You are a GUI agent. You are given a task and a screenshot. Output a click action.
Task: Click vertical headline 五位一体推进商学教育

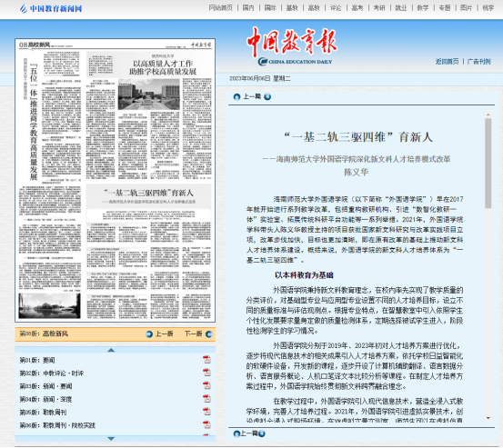pyautogui.click(x=34, y=122)
